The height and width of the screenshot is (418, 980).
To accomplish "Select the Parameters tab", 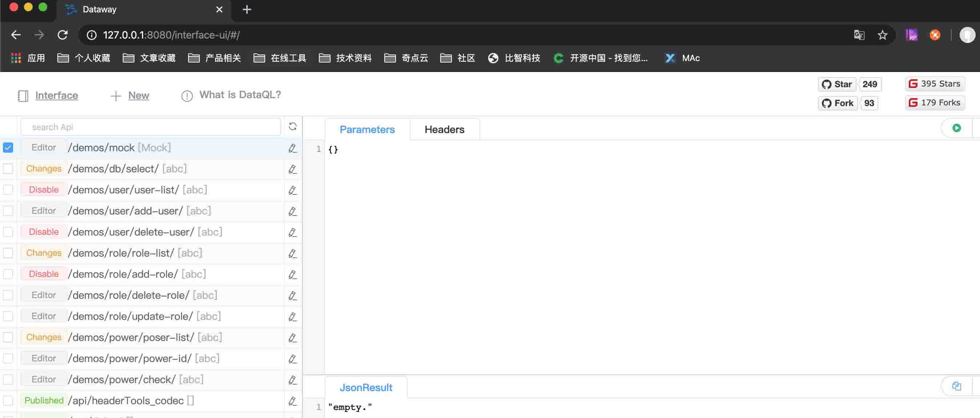I will click(367, 129).
